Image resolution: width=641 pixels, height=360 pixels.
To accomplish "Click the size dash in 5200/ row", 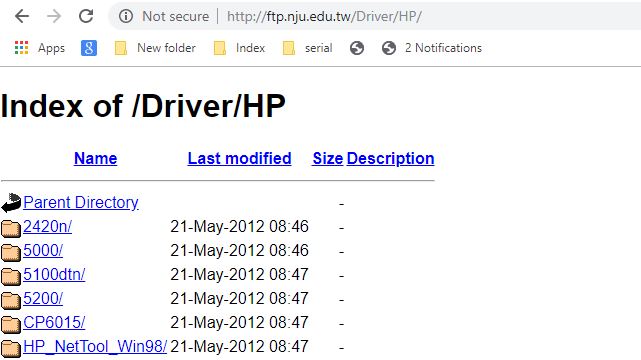I will click(341, 300).
